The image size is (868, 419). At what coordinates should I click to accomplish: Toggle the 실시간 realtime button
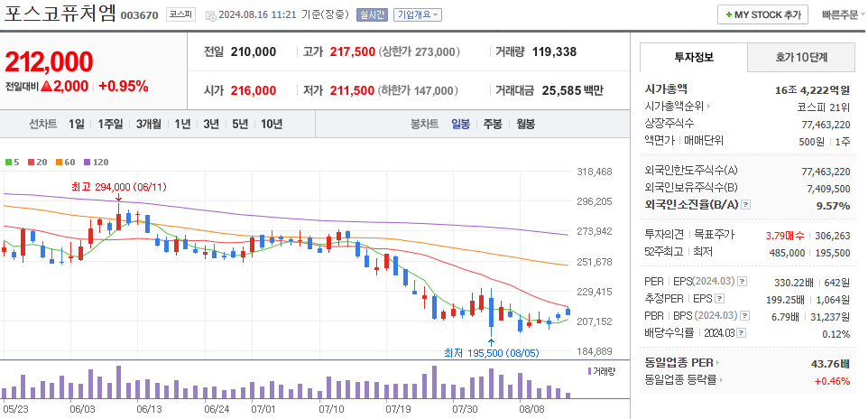pyautogui.click(x=372, y=15)
